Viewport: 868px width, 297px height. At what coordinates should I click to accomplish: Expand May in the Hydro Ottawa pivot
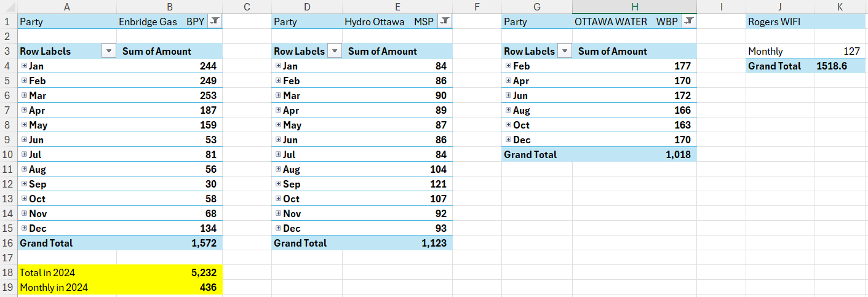278,125
